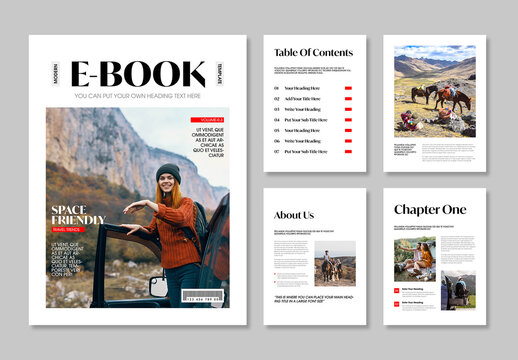Click the first red bullet on the About Us page
Image resolution: width=518 pixels, height=360 pixels.
[x=275, y=274]
